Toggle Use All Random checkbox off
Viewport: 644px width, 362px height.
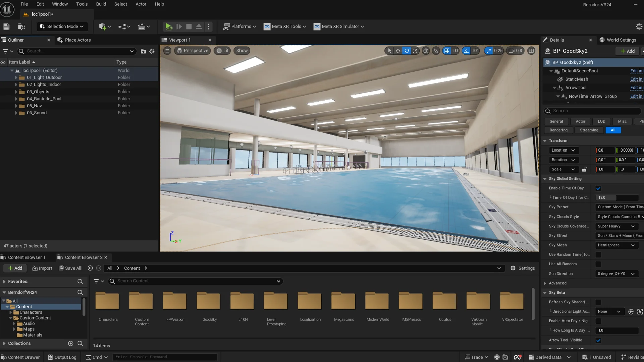click(598, 264)
